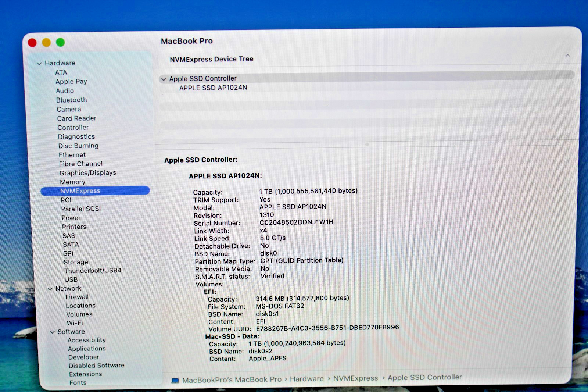
Task: Jump to Hardware in the path bar
Action: 307,379
